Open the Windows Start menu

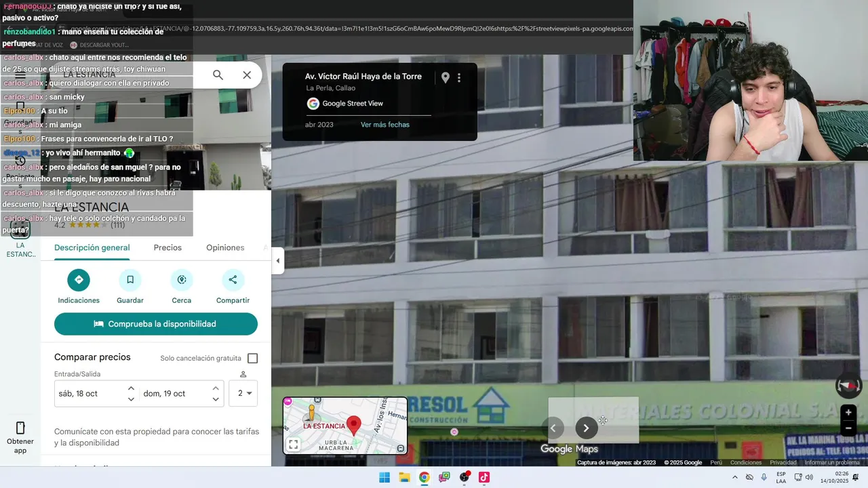coord(384,477)
